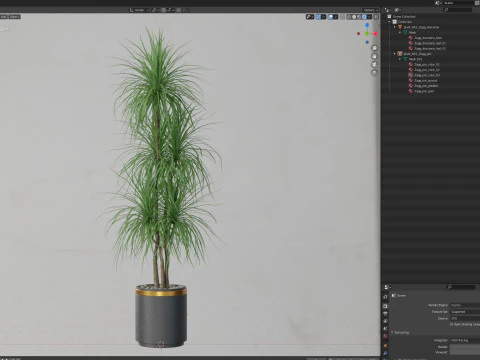Toggle proportional editing in the viewport header
The height and width of the screenshot is (360, 480).
(x=179, y=10)
